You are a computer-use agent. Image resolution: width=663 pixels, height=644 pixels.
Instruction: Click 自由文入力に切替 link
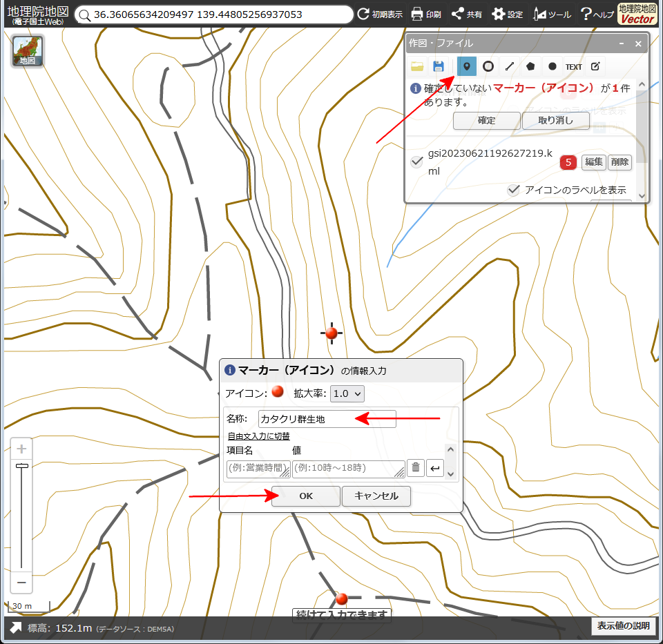259,436
